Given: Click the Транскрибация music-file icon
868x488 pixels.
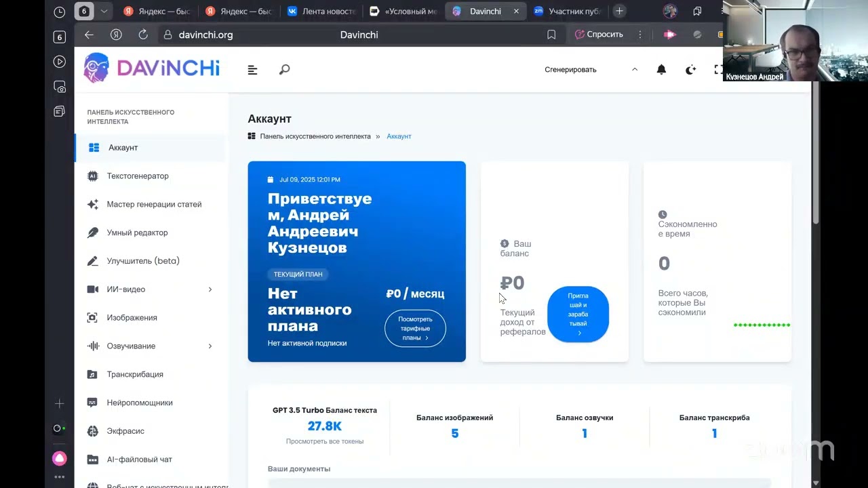Looking at the screenshot, I should coord(93,374).
